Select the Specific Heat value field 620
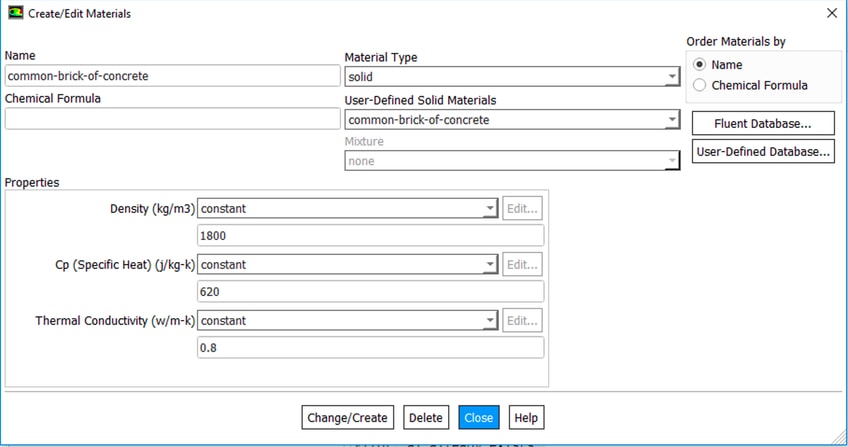 pos(370,292)
